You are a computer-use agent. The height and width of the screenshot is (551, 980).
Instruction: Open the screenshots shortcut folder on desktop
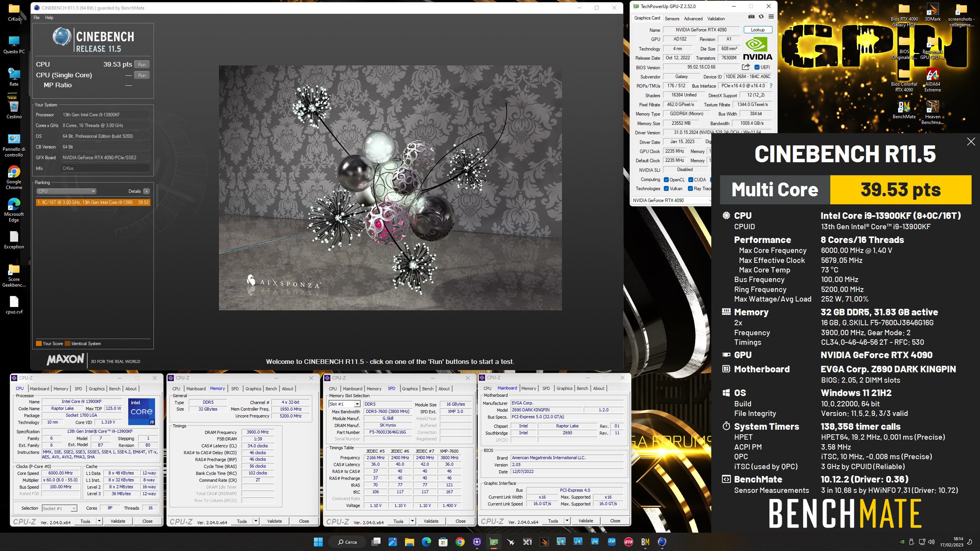click(x=961, y=15)
